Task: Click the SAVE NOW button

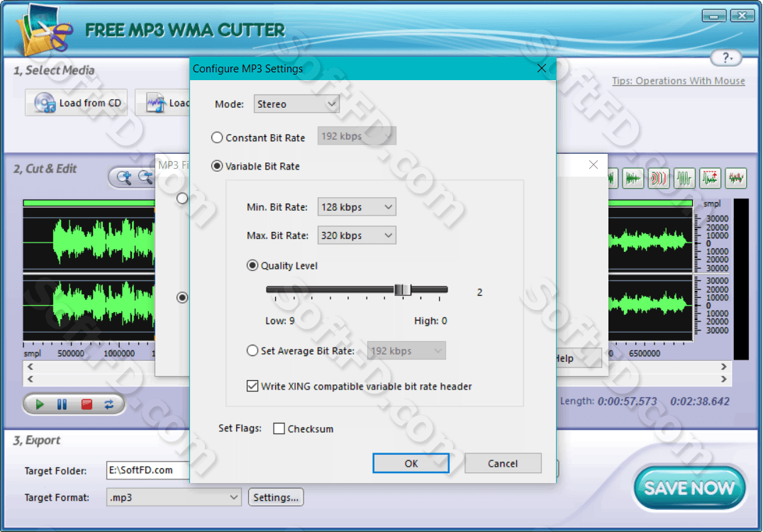Action: click(689, 488)
